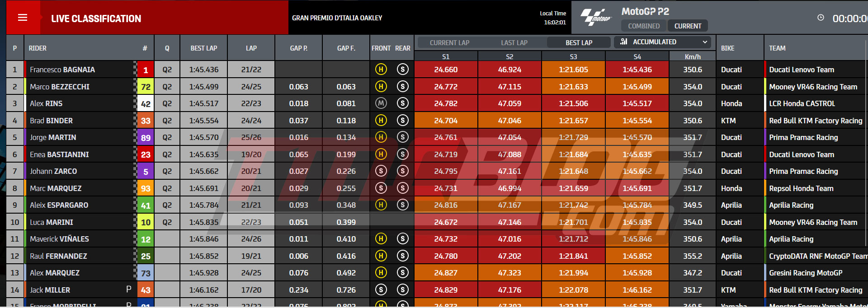Click the BIKE column header
This screenshot has width=868, height=308.
pyautogui.click(x=727, y=48)
